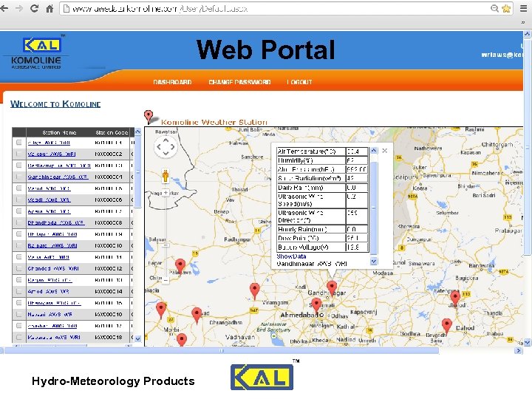Click the zoom magnifier icon in address bar
This screenshot has width=532, height=399.
[x=494, y=8]
